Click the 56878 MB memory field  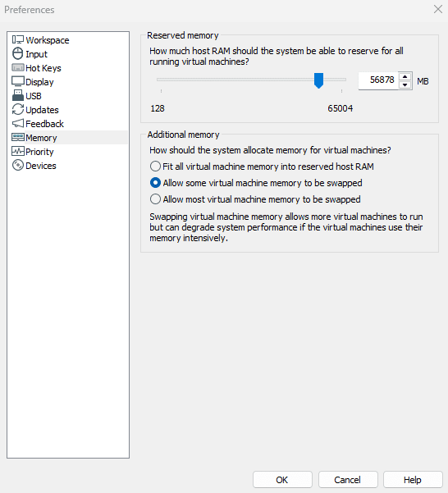click(x=378, y=80)
